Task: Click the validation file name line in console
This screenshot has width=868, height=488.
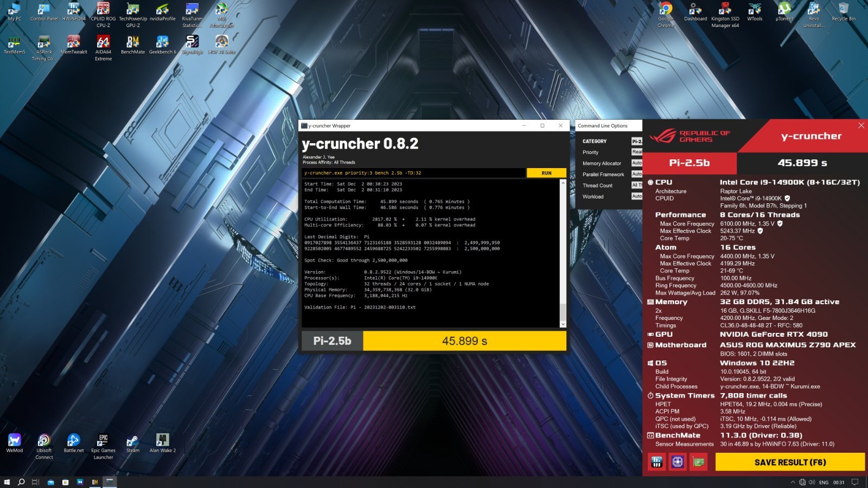Action: point(360,307)
